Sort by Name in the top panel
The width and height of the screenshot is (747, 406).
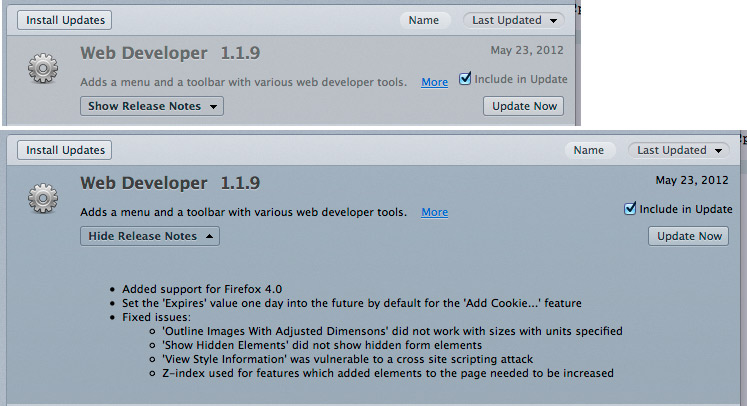(x=424, y=20)
